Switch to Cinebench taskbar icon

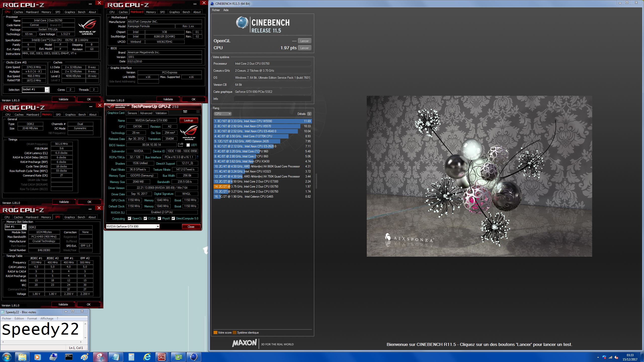194,357
